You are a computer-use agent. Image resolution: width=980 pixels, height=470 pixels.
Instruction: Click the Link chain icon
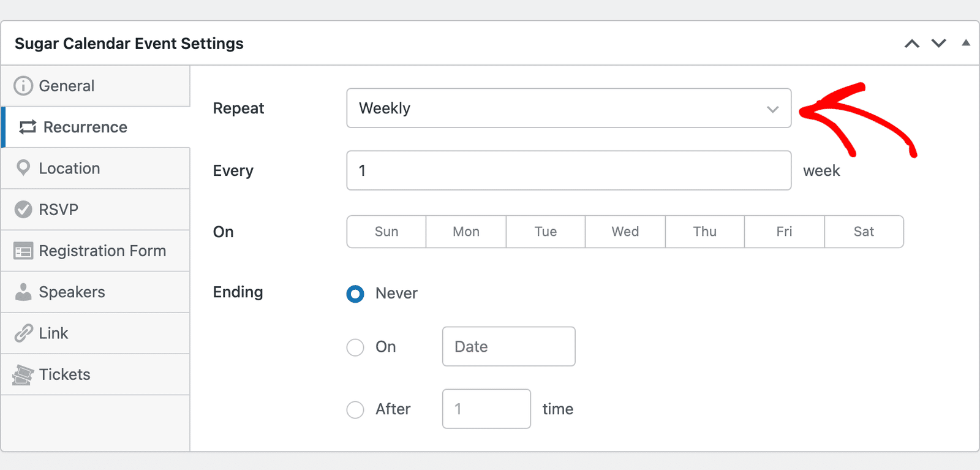[23, 333]
